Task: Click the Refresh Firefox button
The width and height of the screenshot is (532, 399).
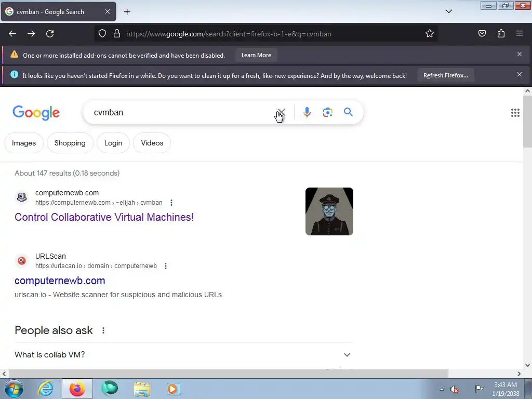Action: point(445,75)
